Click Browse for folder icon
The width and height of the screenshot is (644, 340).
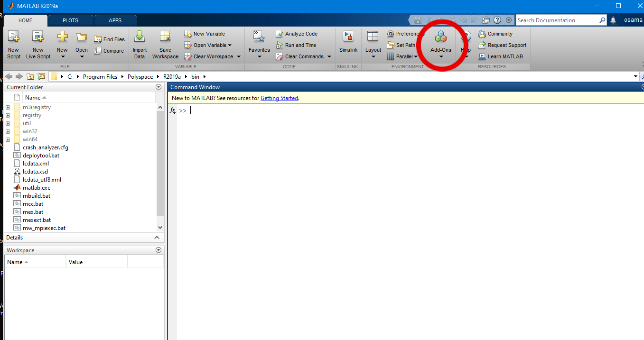(x=41, y=76)
